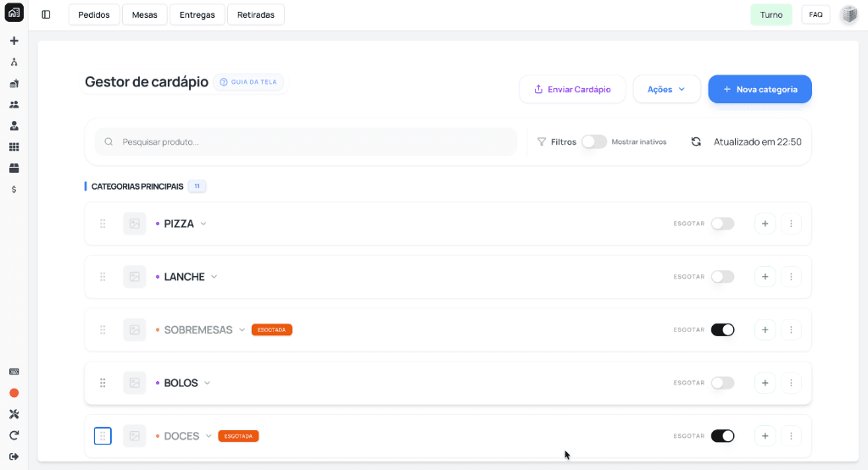
Task: Click the plus icon in left sidebar
Action: click(14, 41)
